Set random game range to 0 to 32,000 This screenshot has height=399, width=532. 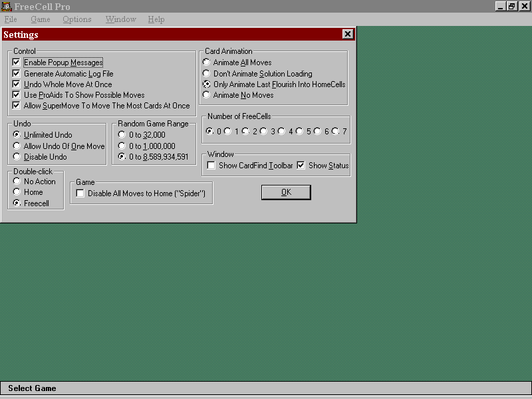pos(122,135)
